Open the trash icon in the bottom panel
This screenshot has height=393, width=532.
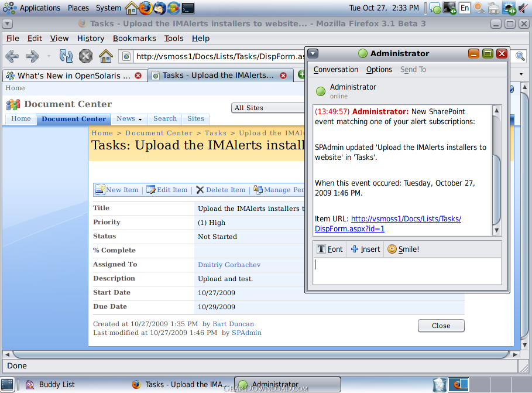pos(440,385)
